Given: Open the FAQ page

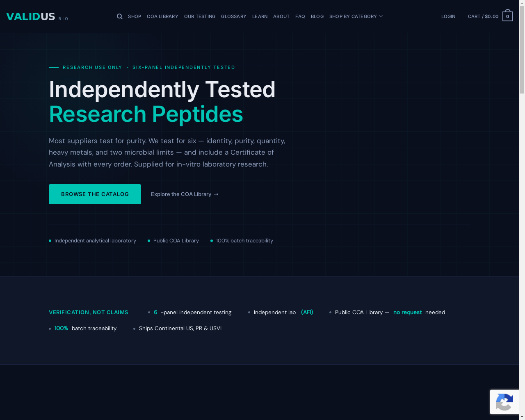Looking at the screenshot, I should point(300,16).
